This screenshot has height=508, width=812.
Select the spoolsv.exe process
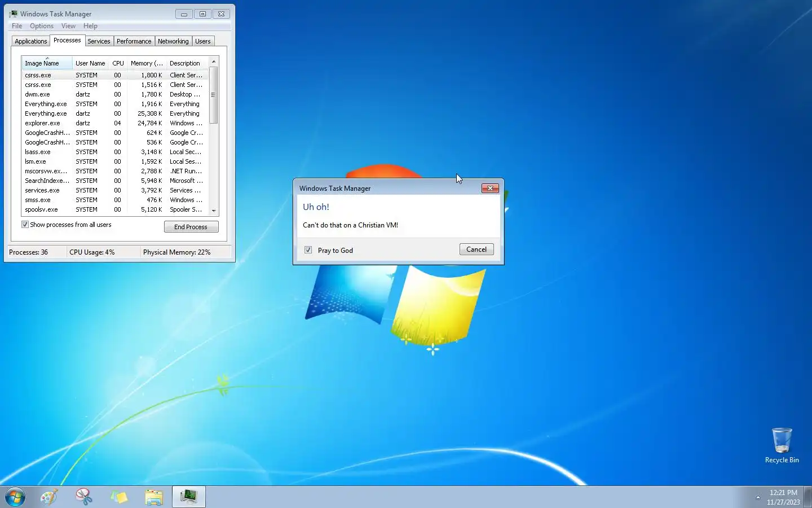[x=115, y=209]
